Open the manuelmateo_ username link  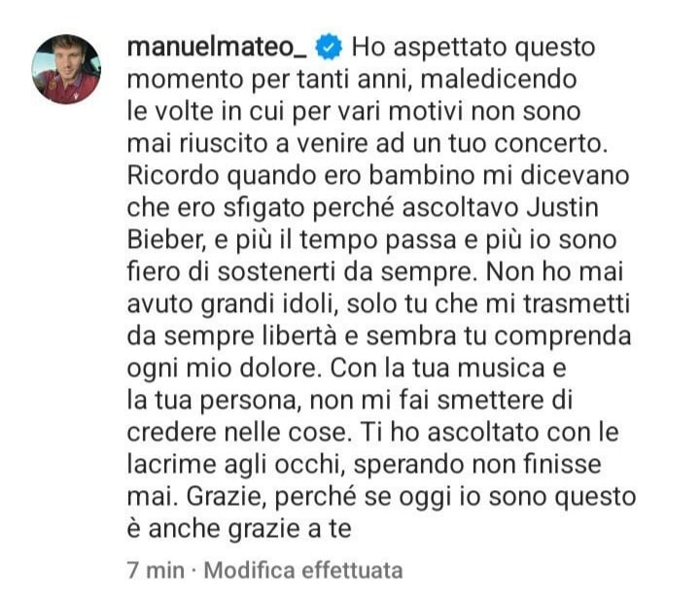pos(217,48)
